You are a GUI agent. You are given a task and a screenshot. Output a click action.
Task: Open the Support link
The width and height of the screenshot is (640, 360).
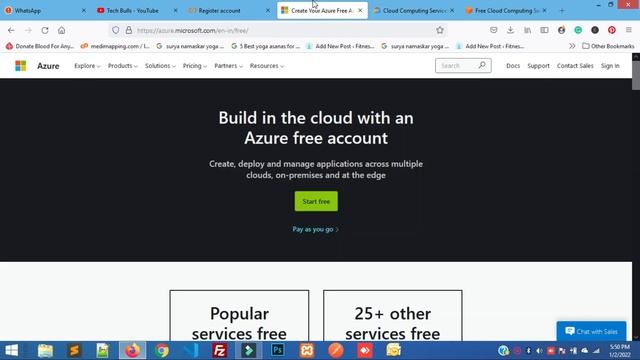(x=538, y=66)
